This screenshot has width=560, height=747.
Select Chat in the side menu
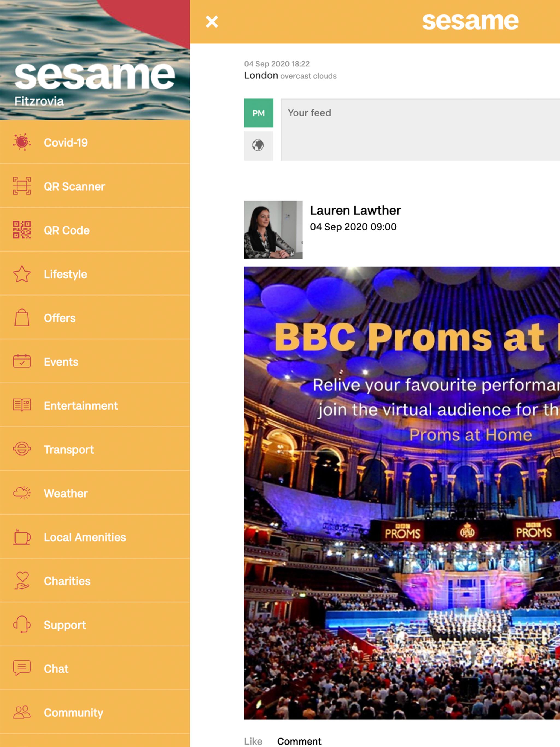click(x=56, y=669)
